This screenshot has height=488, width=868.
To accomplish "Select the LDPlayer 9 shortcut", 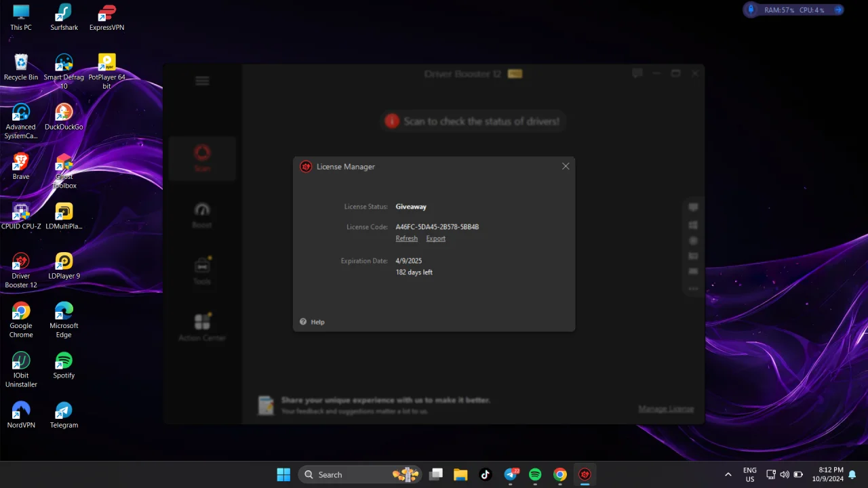I will [64, 266].
